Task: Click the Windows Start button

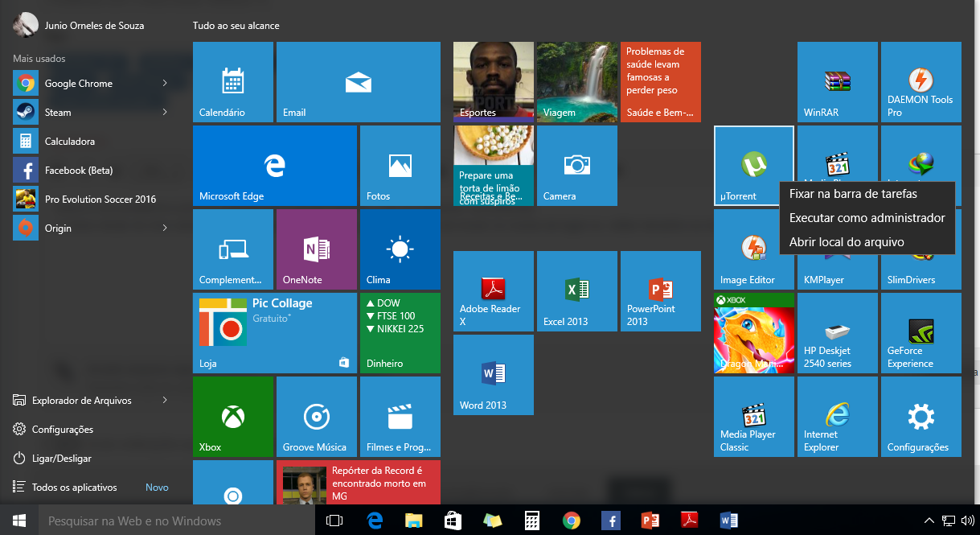Action: click(x=19, y=521)
